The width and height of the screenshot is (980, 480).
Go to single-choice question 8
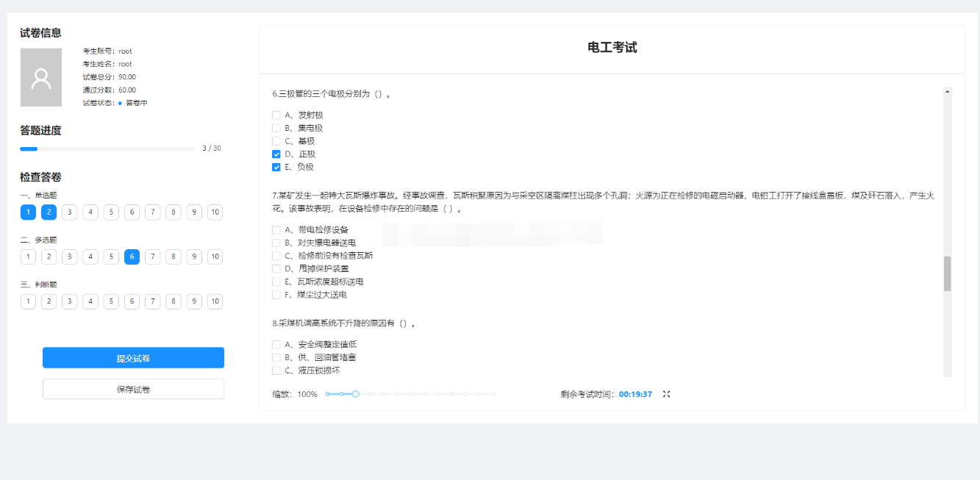[x=174, y=212]
